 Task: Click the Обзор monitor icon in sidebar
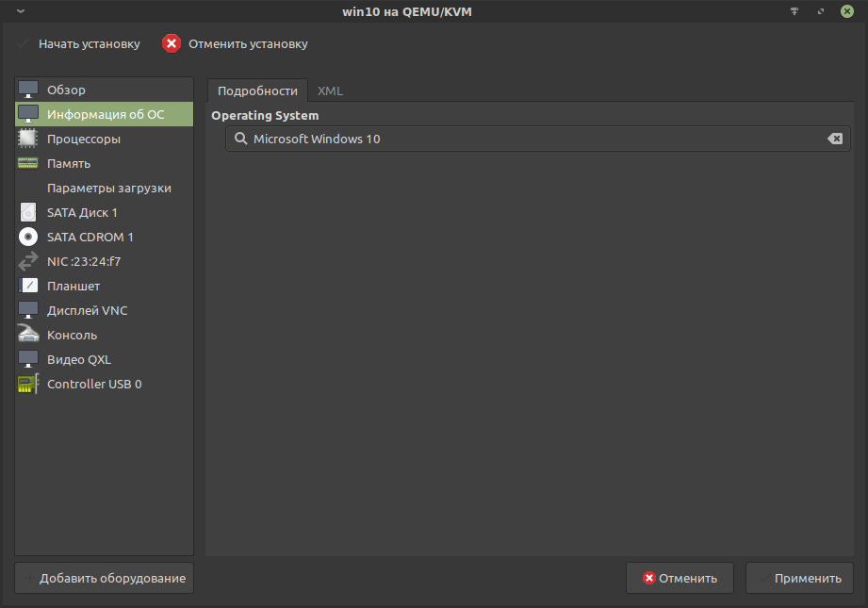pos(28,90)
